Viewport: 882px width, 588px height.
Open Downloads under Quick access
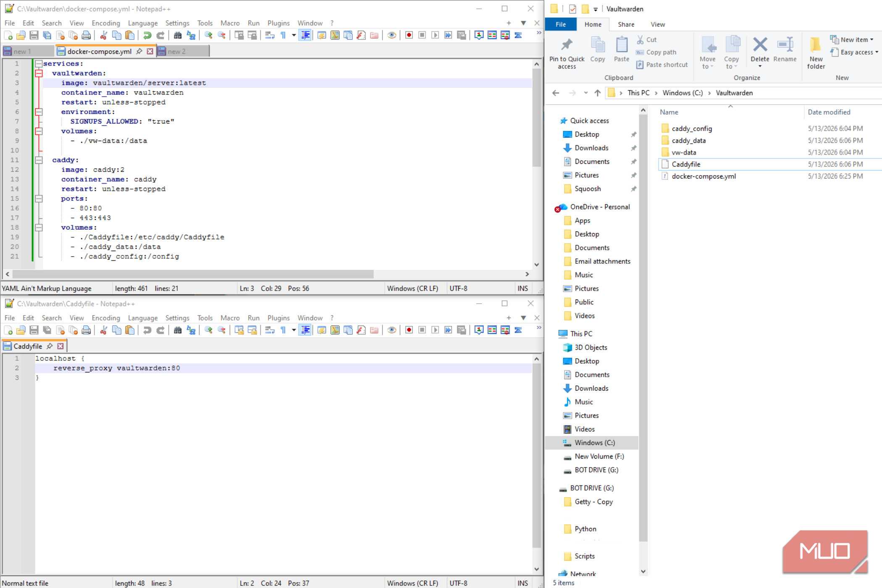pos(591,148)
